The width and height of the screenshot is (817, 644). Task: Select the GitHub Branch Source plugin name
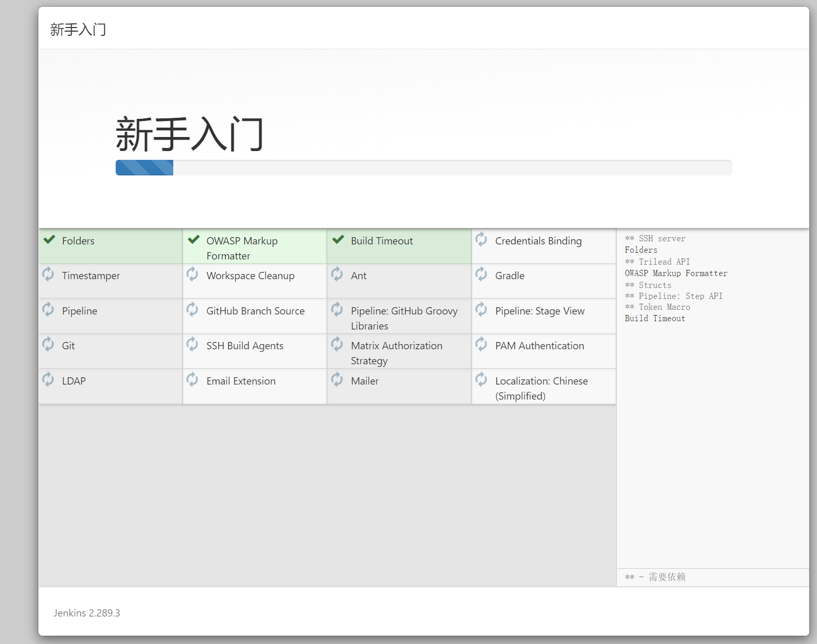tap(255, 311)
